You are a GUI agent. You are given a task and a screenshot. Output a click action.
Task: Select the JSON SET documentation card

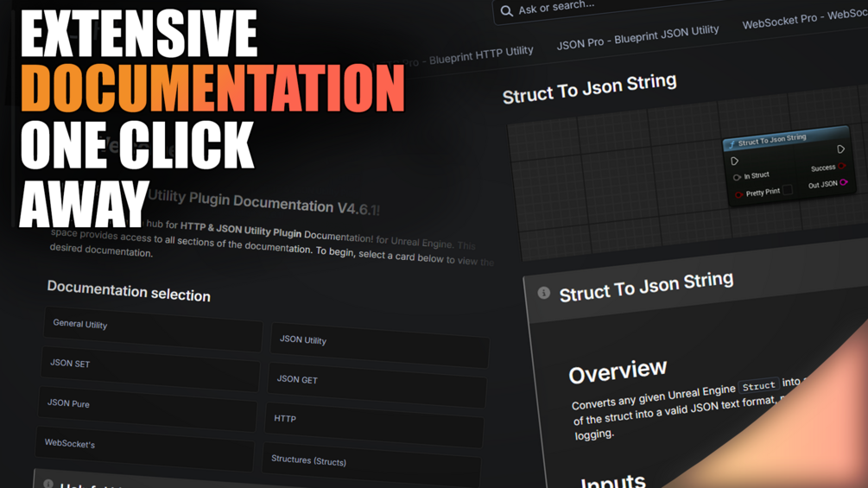tap(150, 369)
